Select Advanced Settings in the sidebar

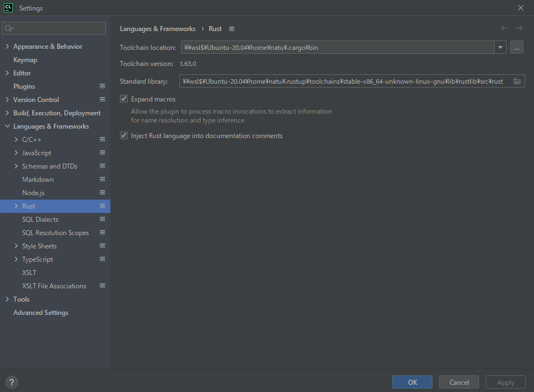click(x=41, y=312)
